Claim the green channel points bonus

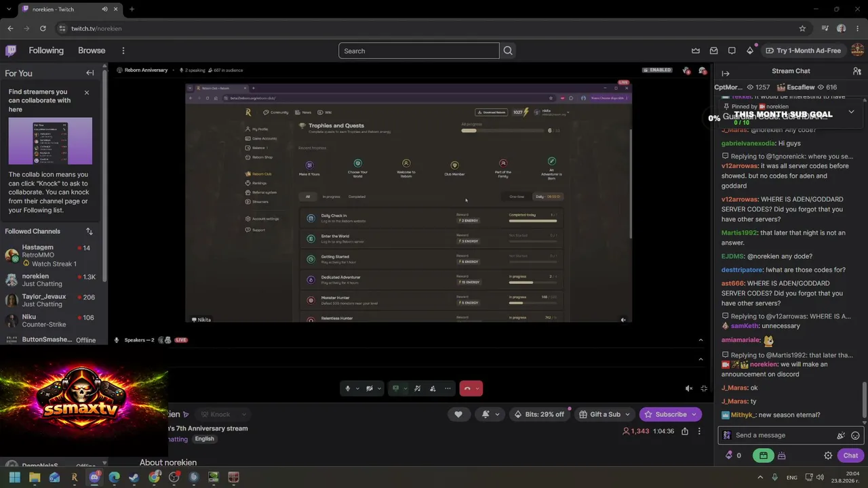[764, 455]
